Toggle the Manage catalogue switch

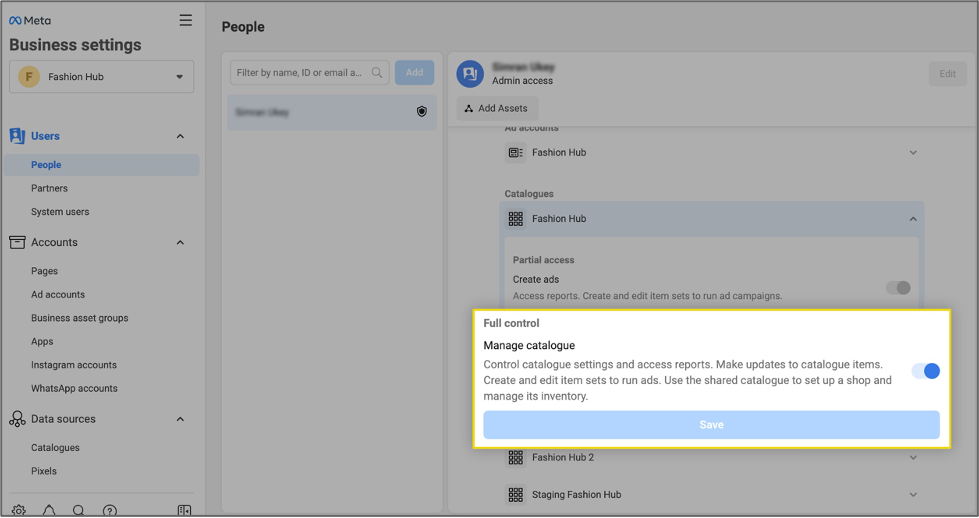tap(925, 371)
